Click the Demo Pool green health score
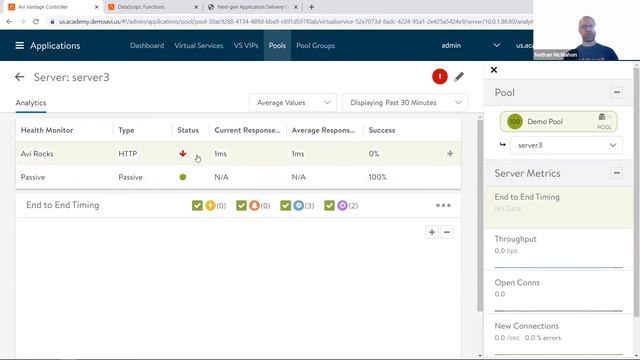Screen dimensions: 640x360 pos(515,121)
